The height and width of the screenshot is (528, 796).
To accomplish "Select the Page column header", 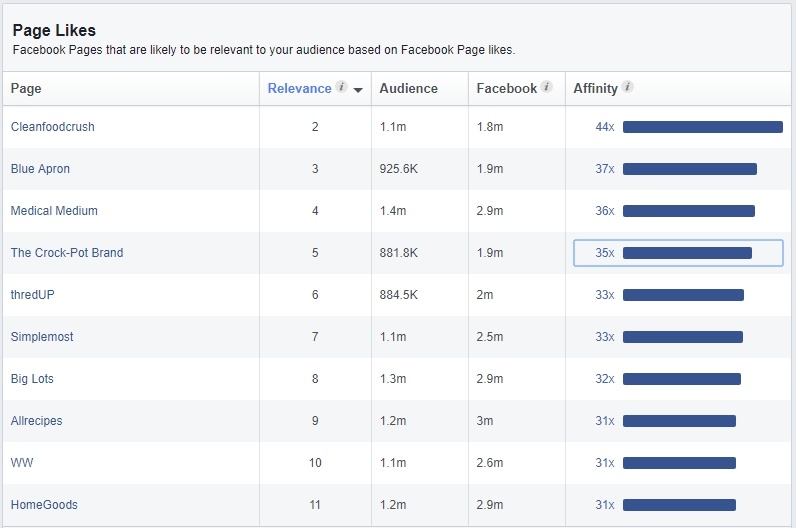I will click(x=26, y=88).
